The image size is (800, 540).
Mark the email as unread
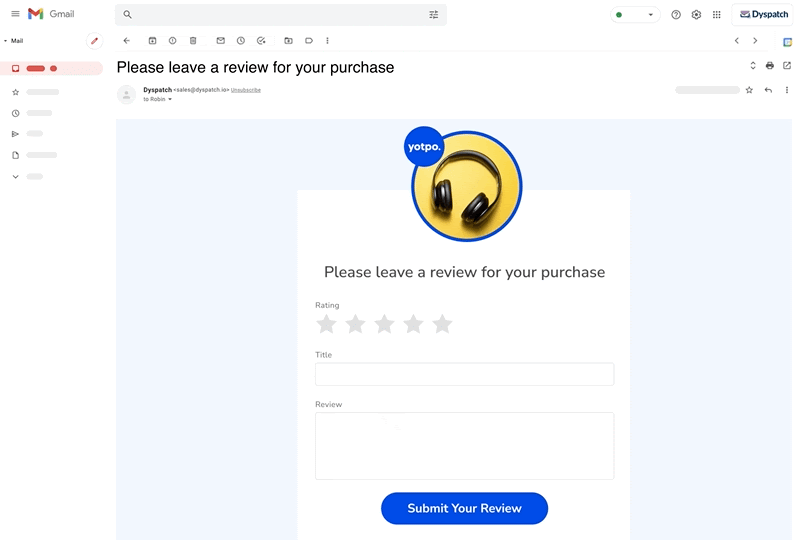coord(220,41)
